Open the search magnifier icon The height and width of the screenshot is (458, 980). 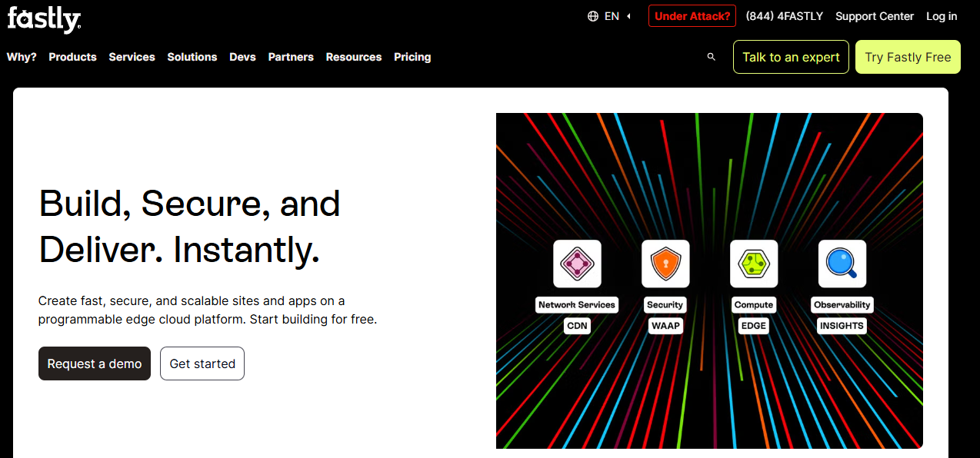click(712, 57)
